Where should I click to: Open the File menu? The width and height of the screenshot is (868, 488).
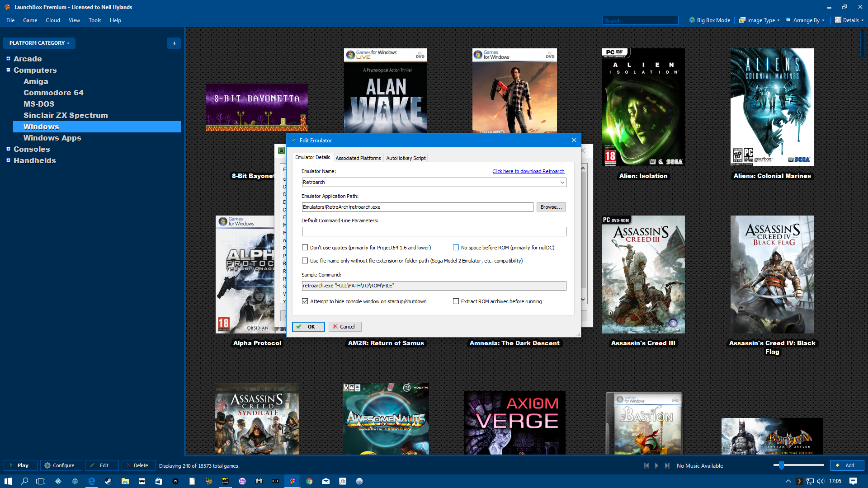[10, 20]
